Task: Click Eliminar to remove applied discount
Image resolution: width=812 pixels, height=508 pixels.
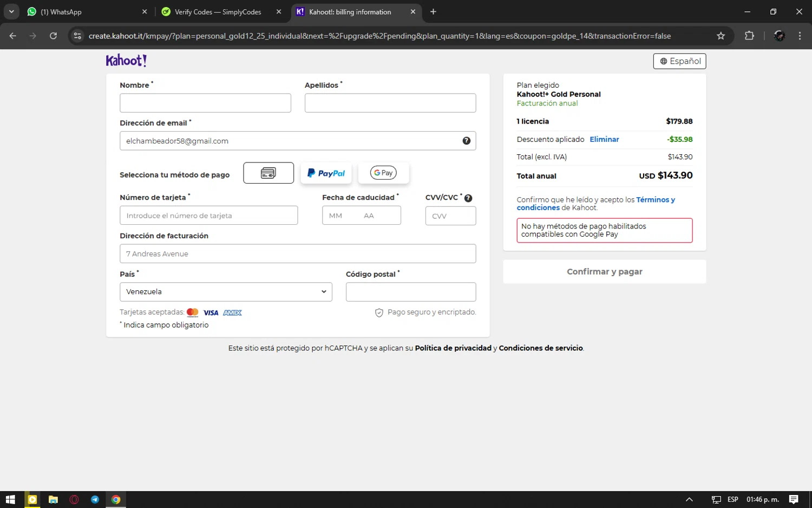Action: pos(604,139)
